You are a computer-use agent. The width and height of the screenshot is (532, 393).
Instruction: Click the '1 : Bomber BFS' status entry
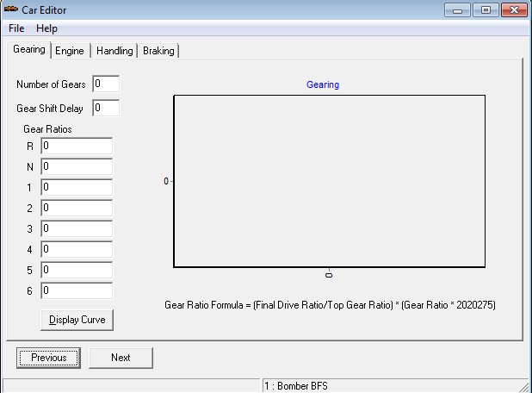(296, 386)
